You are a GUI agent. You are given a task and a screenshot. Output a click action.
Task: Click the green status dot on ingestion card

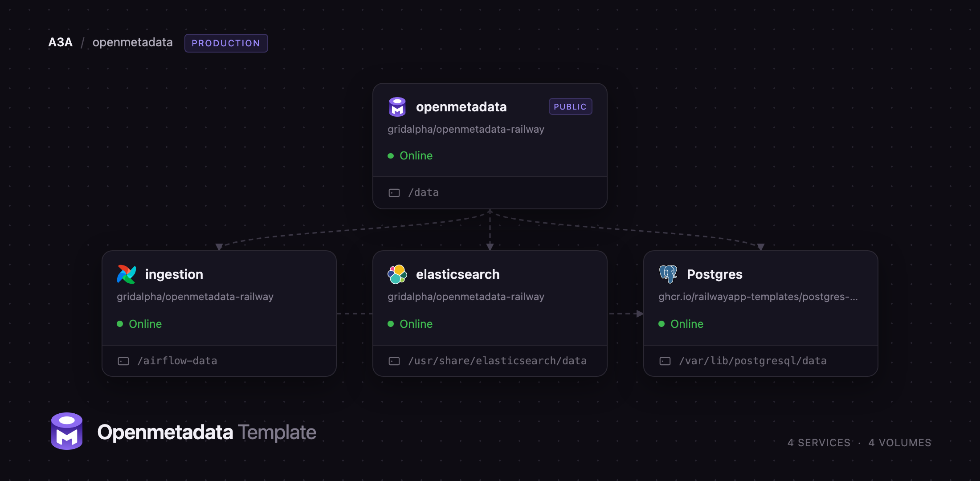120,324
